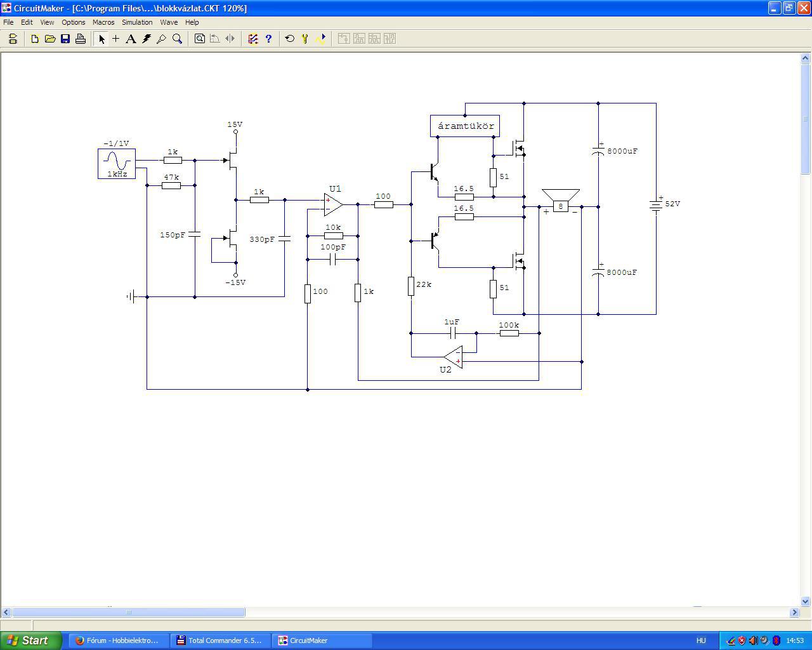Click the vertical scrollbar down arrow
Viewport: 812px width, 650px height.
[806, 601]
